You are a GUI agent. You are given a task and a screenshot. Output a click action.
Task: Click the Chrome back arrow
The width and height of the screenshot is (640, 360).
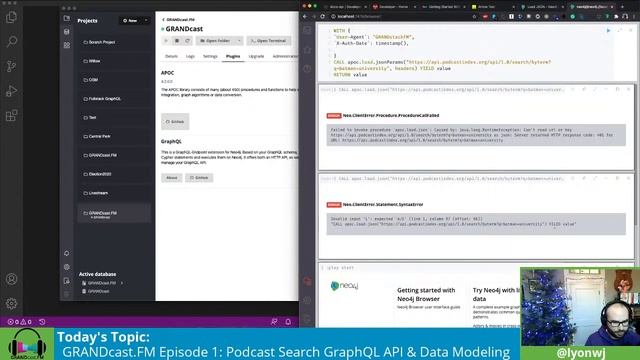click(304, 17)
